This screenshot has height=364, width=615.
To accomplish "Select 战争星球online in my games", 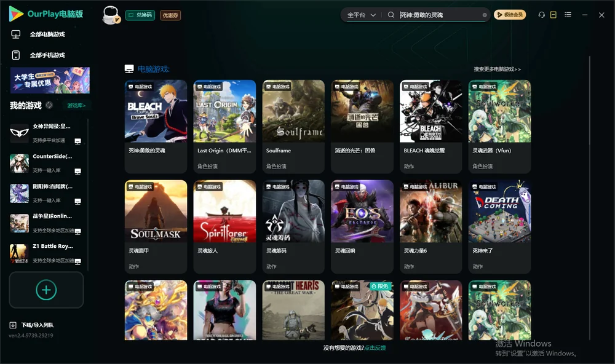I will (x=46, y=224).
